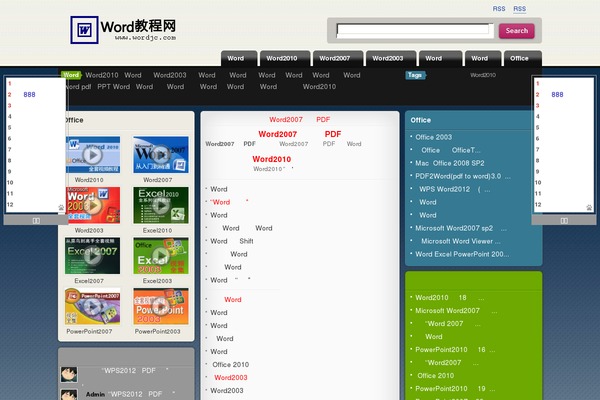The image size is (600, 400).
Task: Click the collapse icon below left floating panel
Action: coord(36,220)
